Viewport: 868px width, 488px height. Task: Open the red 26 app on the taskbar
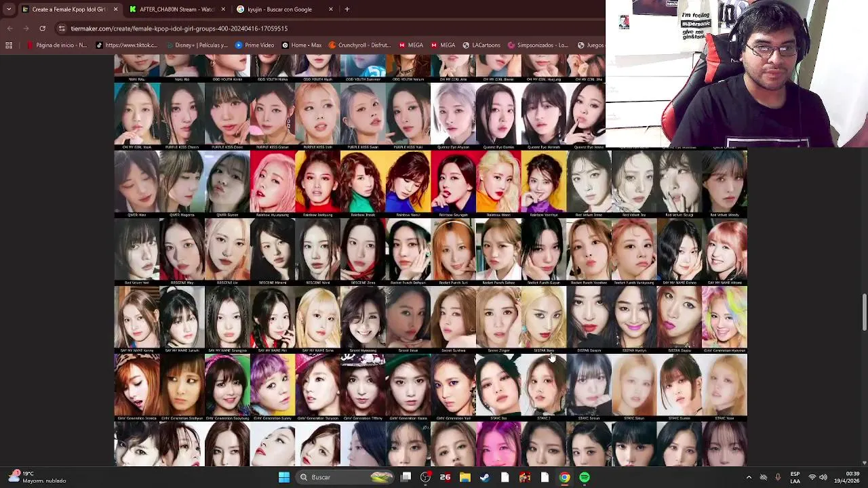point(445,477)
